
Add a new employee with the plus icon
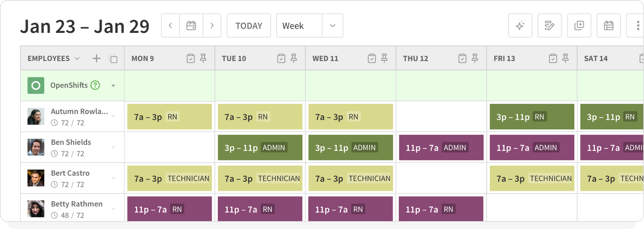[x=96, y=58]
